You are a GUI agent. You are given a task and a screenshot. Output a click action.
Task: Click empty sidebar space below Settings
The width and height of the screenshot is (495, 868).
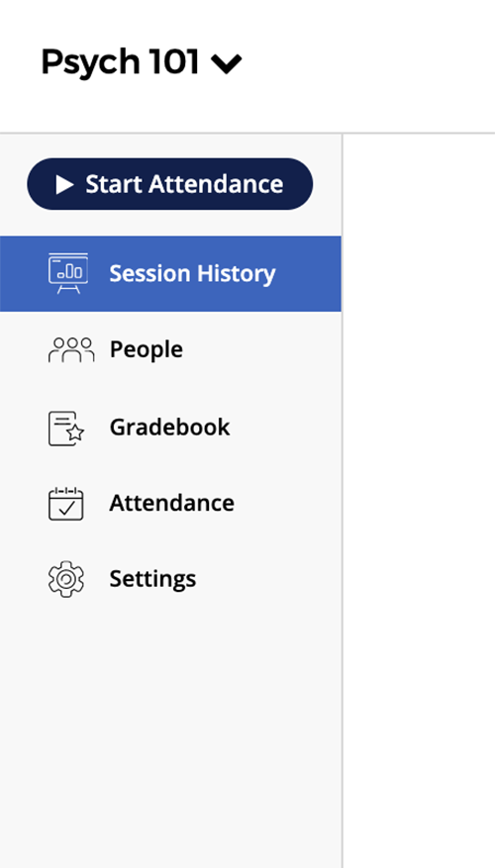pos(170,730)
